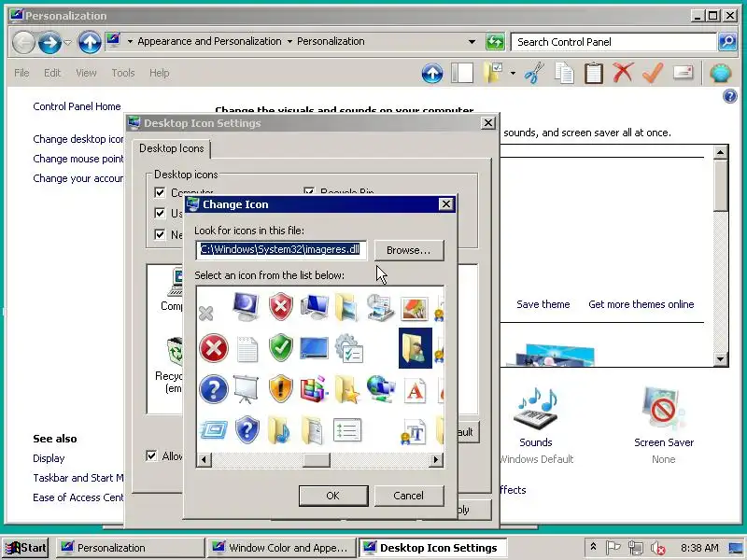Open the address bar history dropdown

(472, 42)
